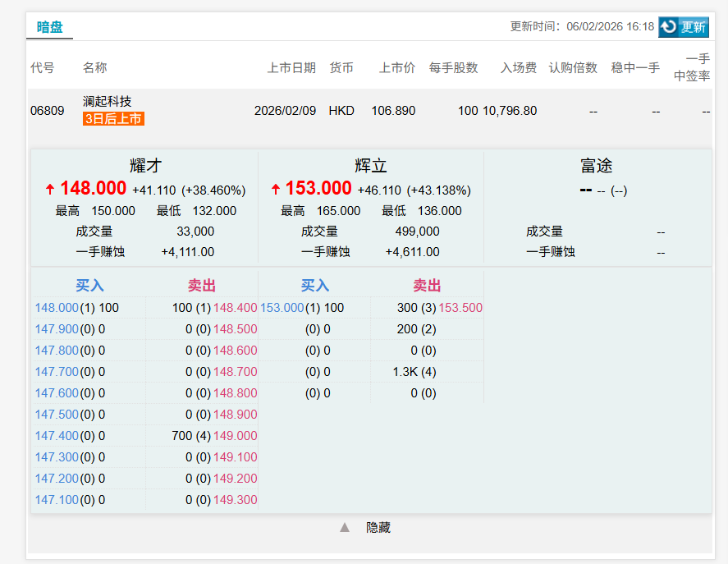Click the 认购倍数 column header
Viewport: 728px width, 564px height.
click(573, 67)
